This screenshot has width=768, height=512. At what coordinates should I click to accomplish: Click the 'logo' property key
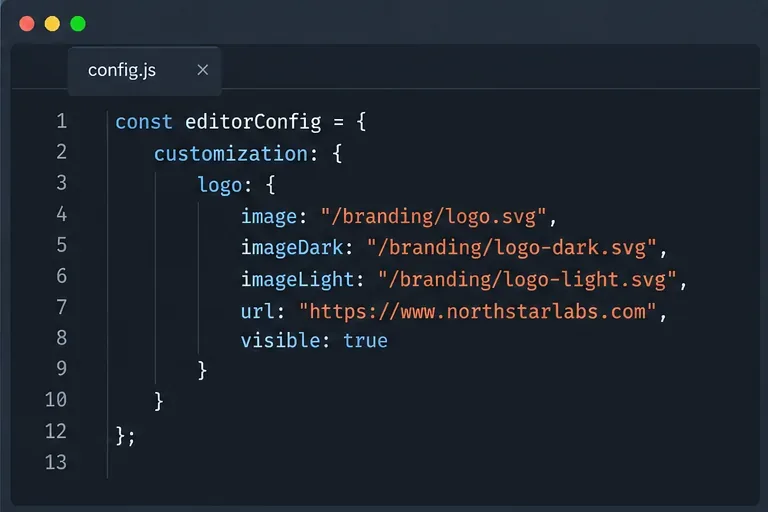(219, 186)
